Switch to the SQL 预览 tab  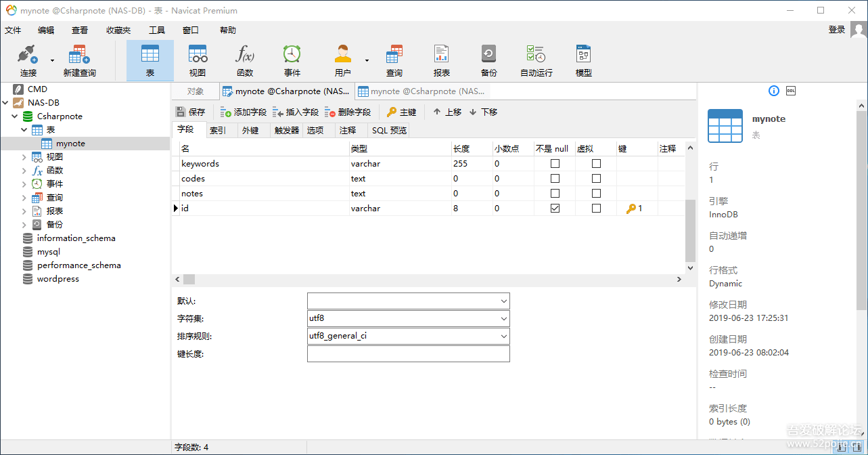coord(388,130)
